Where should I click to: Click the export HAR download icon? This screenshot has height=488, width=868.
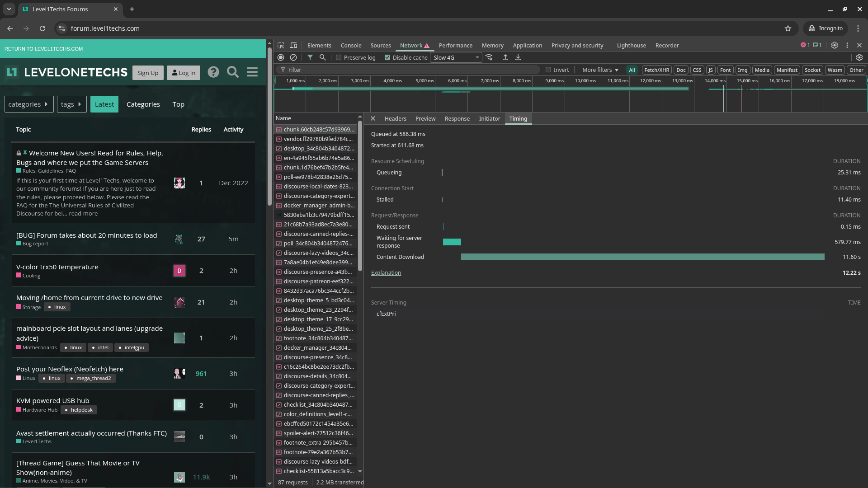coord(518,57)
